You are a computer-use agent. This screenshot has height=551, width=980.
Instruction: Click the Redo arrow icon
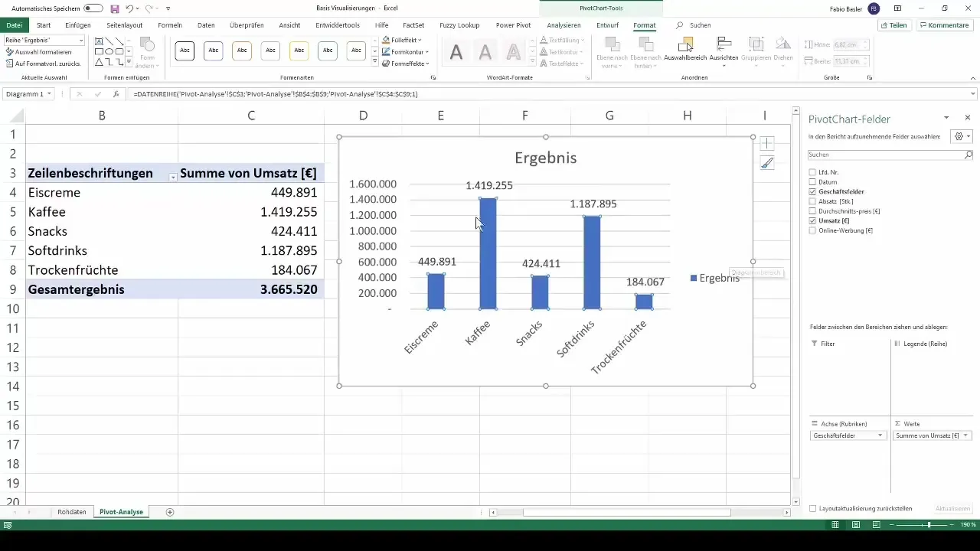[x=149, y=8]
